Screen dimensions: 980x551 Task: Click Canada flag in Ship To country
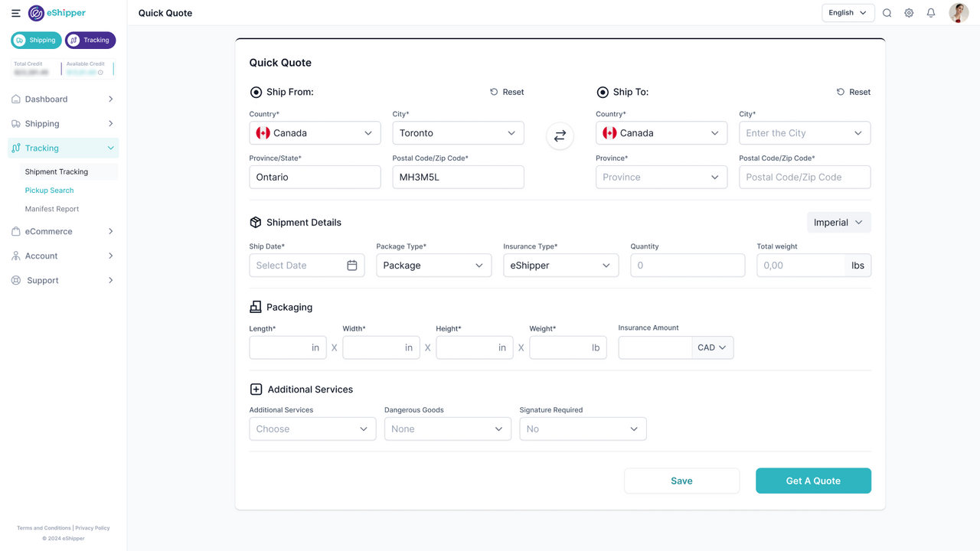(x=609, y=133)
